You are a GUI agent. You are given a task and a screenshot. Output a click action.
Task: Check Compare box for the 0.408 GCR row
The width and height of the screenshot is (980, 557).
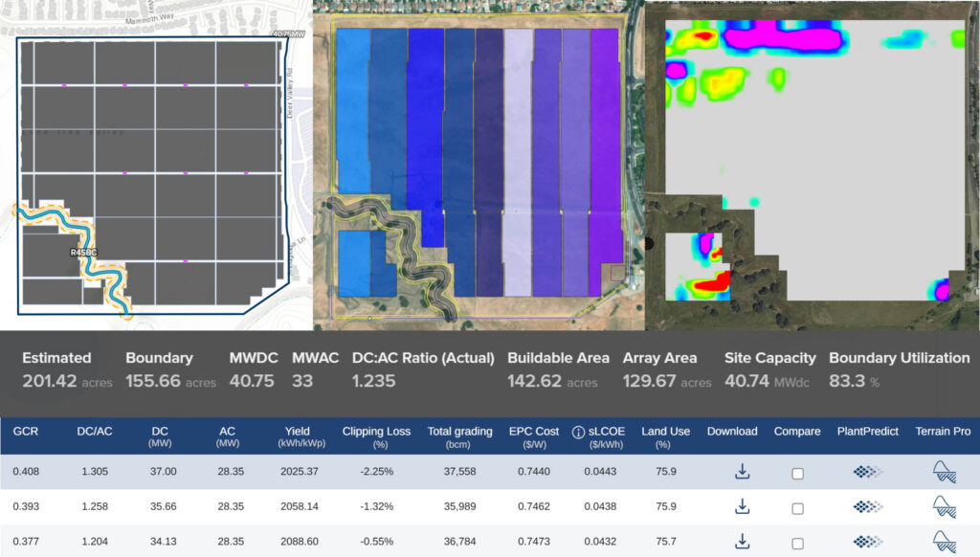(797, 473)
